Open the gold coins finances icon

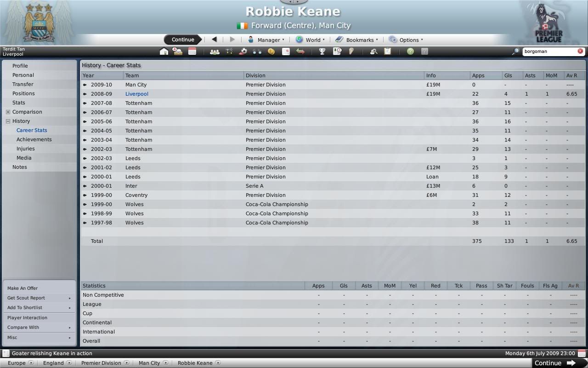tap(271, 52)
